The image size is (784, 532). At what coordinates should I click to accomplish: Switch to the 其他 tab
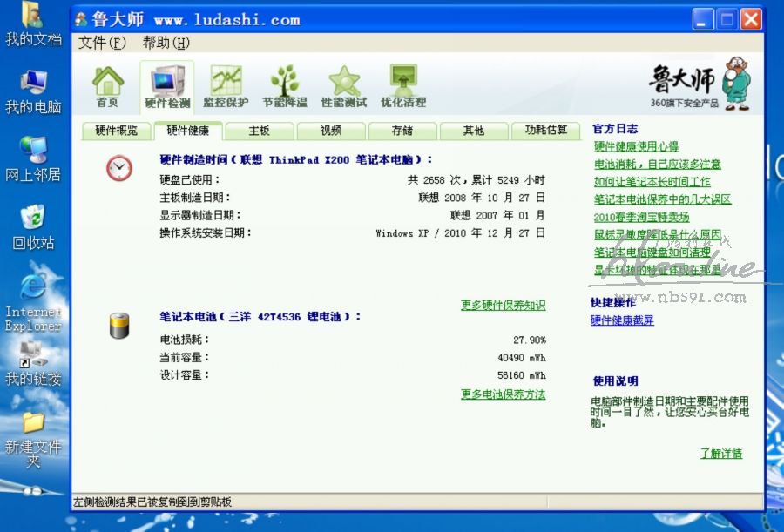pyautogui.click(x=474, y=131)
